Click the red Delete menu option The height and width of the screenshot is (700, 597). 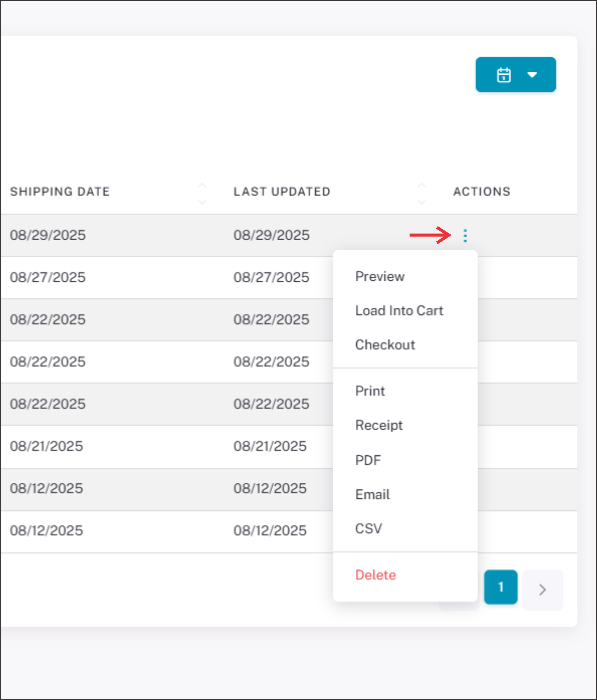click(x=376, y=575)
